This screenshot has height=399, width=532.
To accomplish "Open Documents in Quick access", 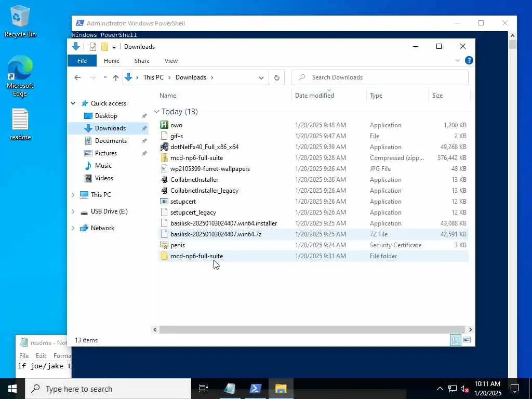I will 111,141.
